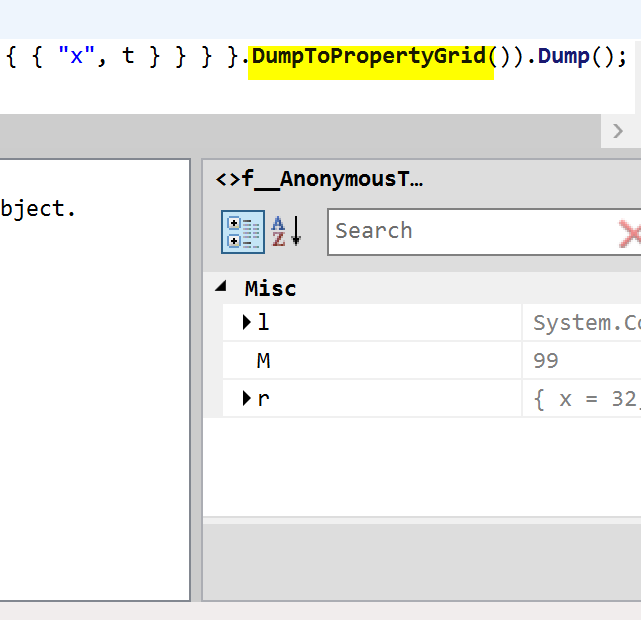This screenshot has width=641, height=620.
Task: Clear search with the red X icon
Action: pos(629,234)
